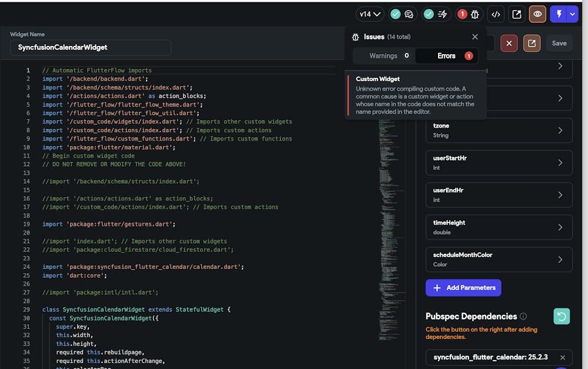Select the Errors tab
The image size is (588, 369).
[447, 56]
